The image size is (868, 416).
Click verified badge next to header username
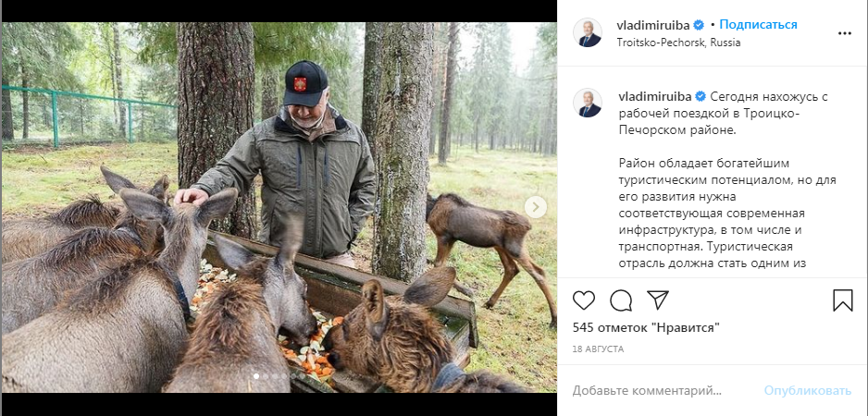[701, 25]
